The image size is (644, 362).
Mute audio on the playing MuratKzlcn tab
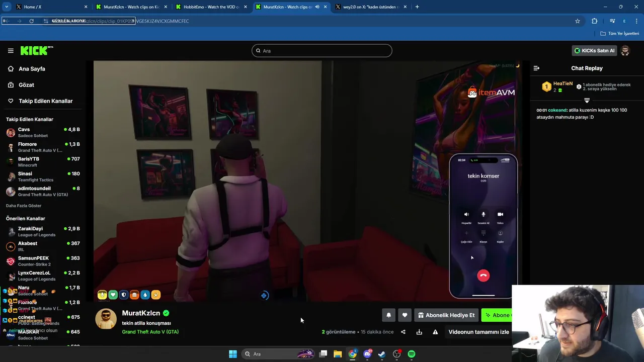[x=317, y=7]
